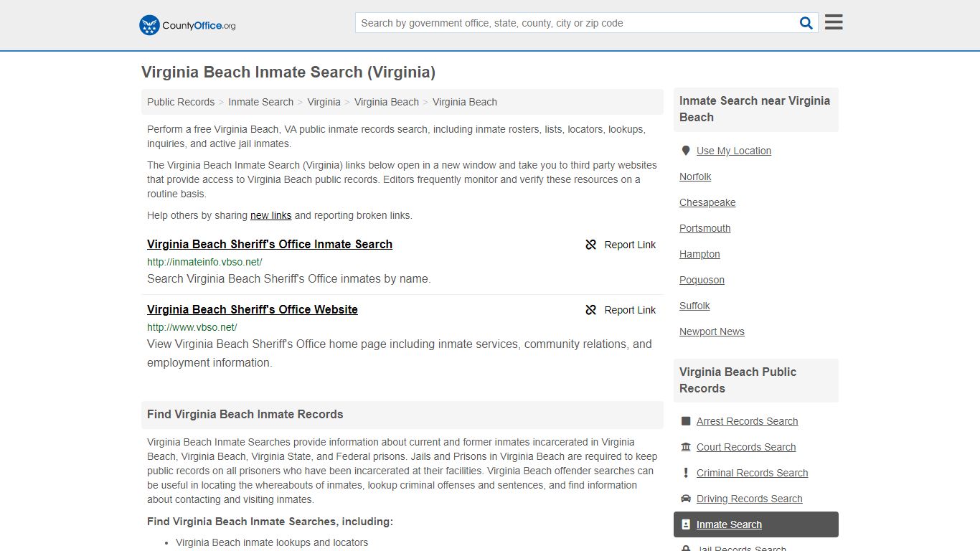Click the bank icon beside Court Records Search

pyautogui.click(x=686, y=446)
